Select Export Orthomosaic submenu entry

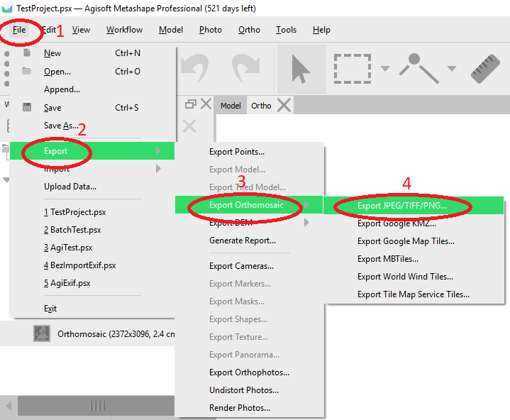tap(250, 205)
